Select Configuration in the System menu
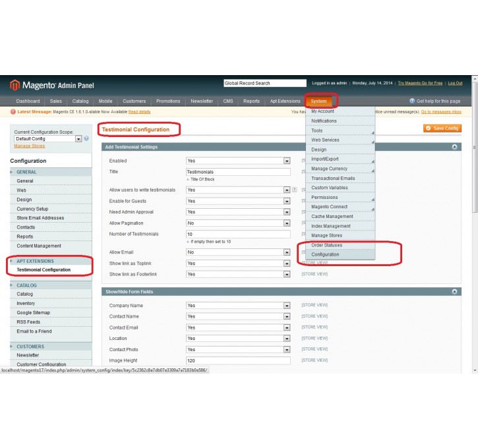Screen dimensions: 478x448 [x=340, y=254]
